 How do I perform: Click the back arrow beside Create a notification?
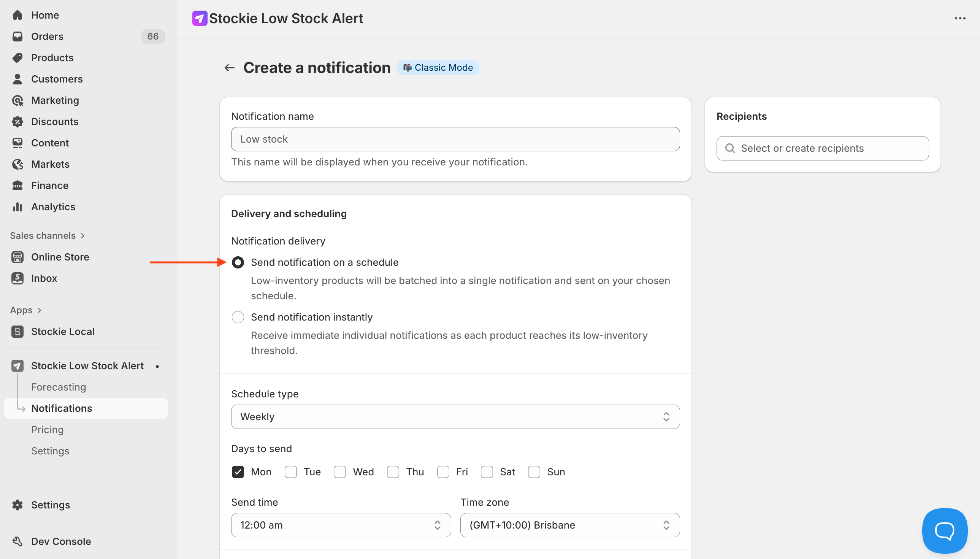pyautogui.click(x=230, y=68)
